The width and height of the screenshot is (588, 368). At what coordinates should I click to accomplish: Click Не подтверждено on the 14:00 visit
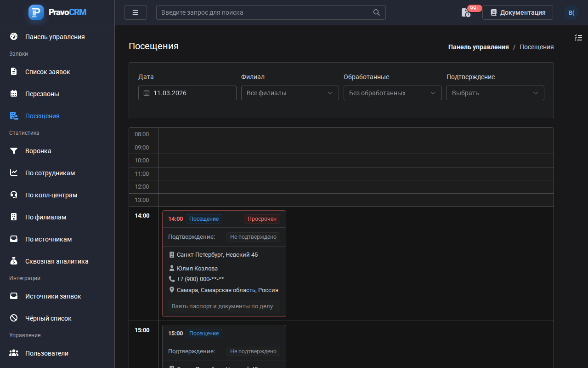253,237
